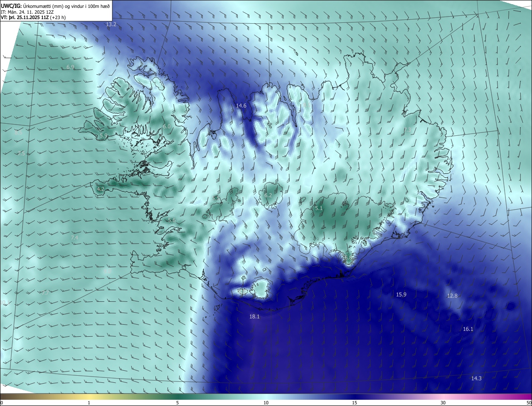Screen dimensions: 532x406
Task: Click the 5 tick on the color scale
Action: [x=177, y=403]
